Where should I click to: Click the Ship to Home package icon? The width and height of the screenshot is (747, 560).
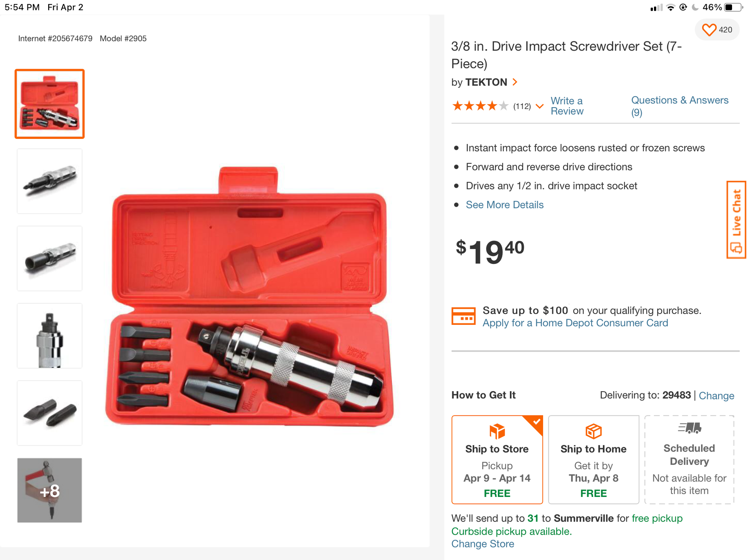tap(593, 431)
